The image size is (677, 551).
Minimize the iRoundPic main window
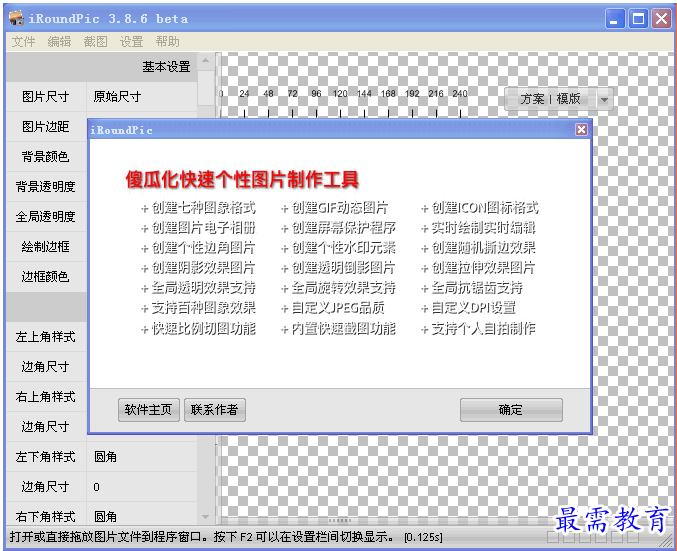point(614,19)
